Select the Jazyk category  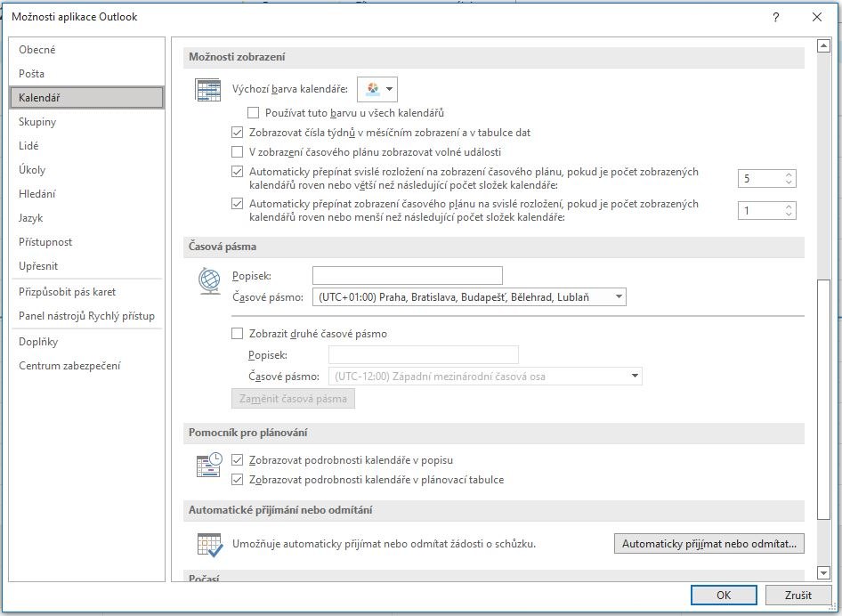point(87,218)
